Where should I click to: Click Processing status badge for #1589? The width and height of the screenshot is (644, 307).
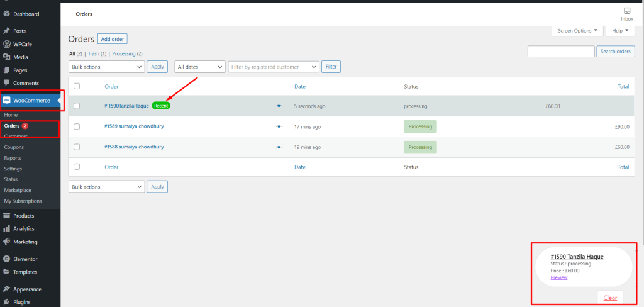420,126
